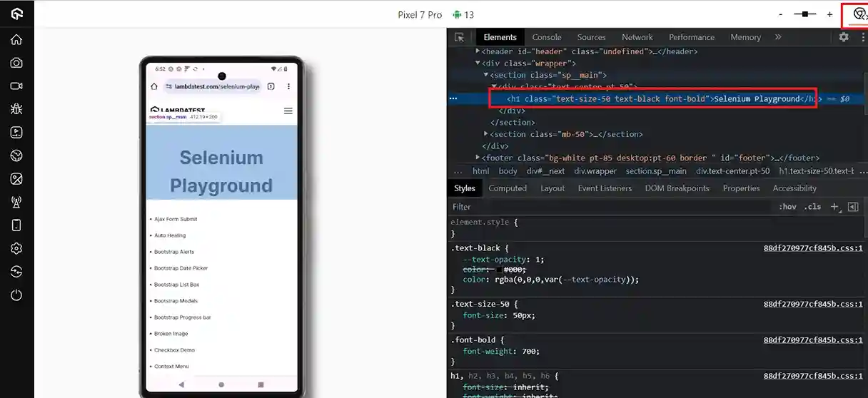This screenshot has height=398, width=868.
Task: Open DevTools settings gear icon
Action: pyautogui.click(x=844, y=37)
